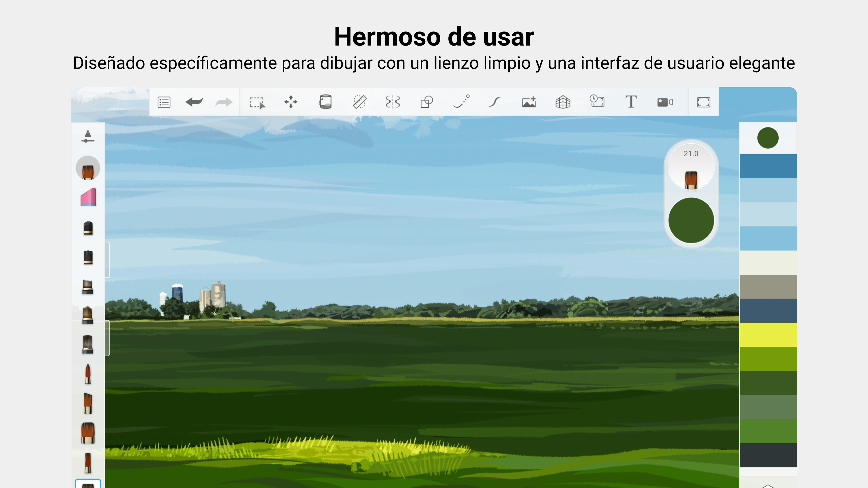Pick the muted sage green swatch

tap(768, 407)
